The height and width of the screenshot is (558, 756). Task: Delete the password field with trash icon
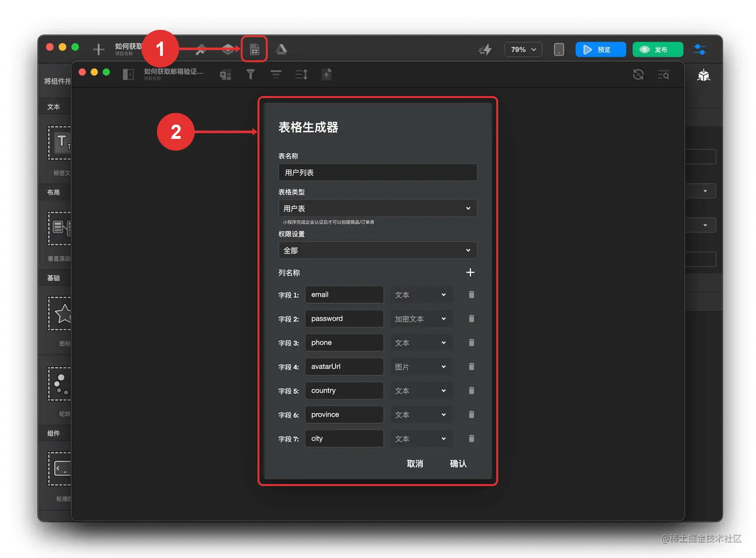(471, 318)
